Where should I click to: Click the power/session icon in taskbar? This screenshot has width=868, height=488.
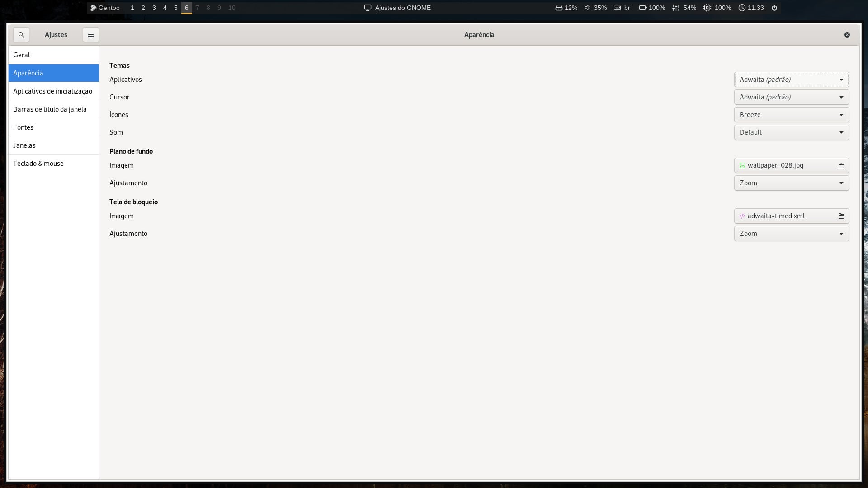(x=773, y=8)
